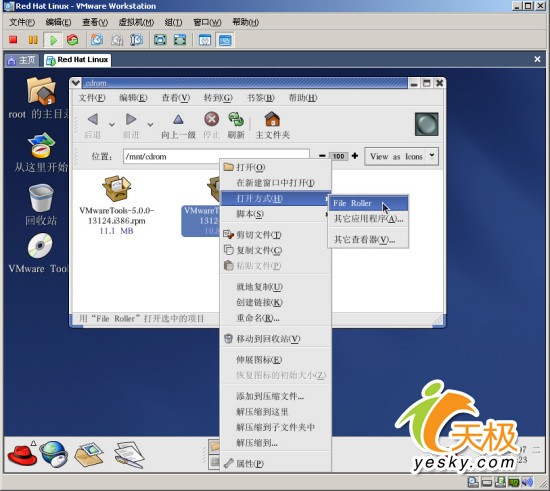Screen dimensions: 550x491
Task: Choose Other Application (其它应用程序) in submenu
Action: click(x=368, y=218)
